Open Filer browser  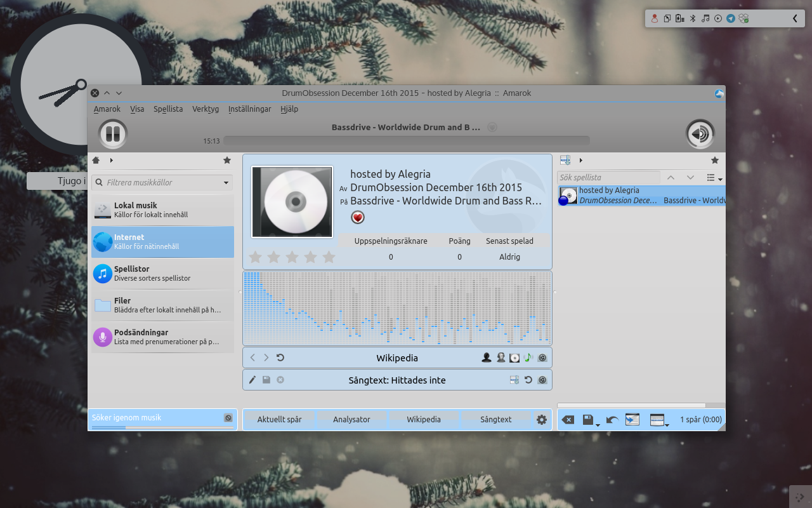coord(162,305)
